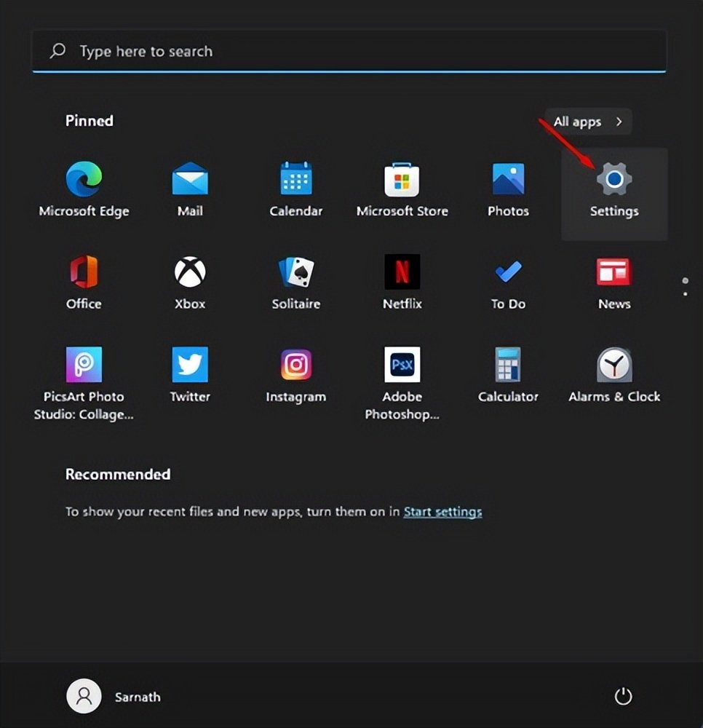This screenshot has height=728, width=703.
Task: Open the Xbox app
Action: (190, 283)
